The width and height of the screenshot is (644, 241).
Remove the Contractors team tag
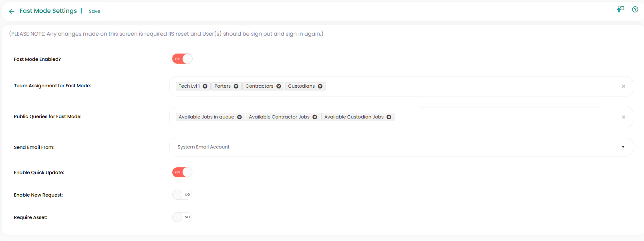279,86
